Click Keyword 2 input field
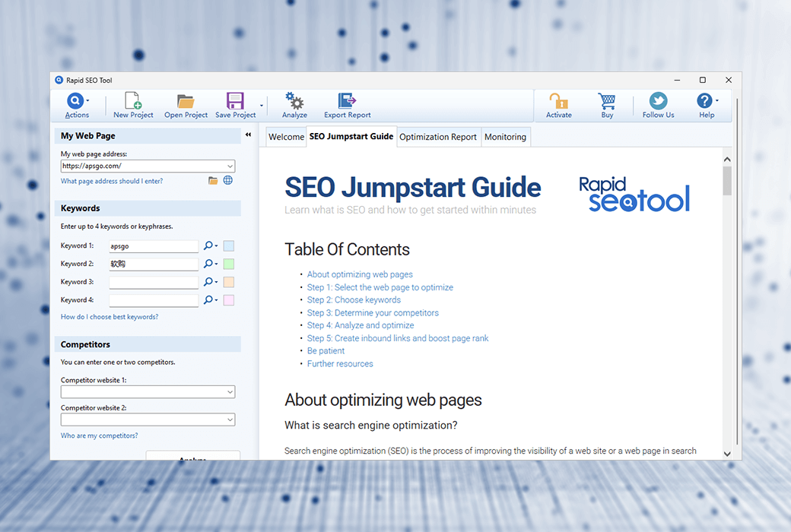The image size is (791, 532). point(154,264)
